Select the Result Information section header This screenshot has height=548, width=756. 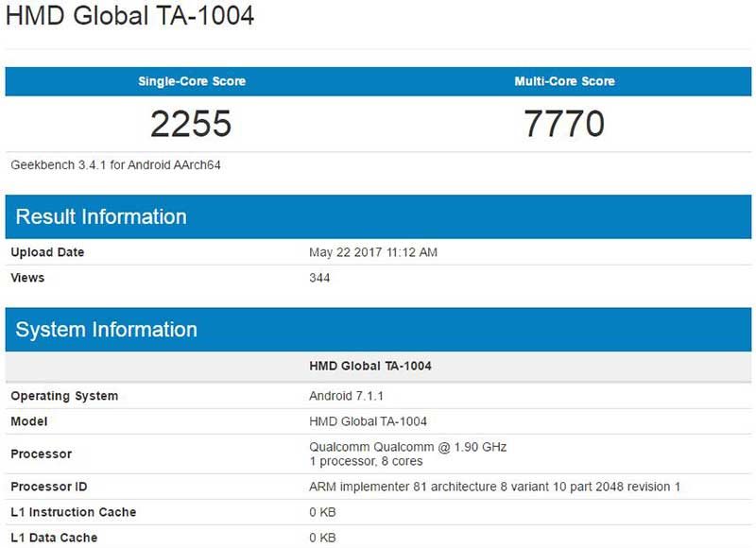click(x=101, y=216)
